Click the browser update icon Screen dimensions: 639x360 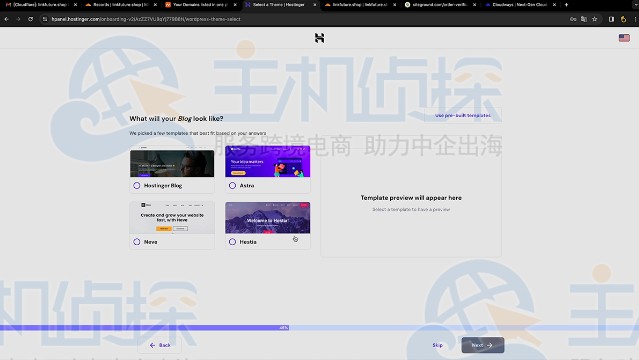pyautogui.click(x=623, y=19)
